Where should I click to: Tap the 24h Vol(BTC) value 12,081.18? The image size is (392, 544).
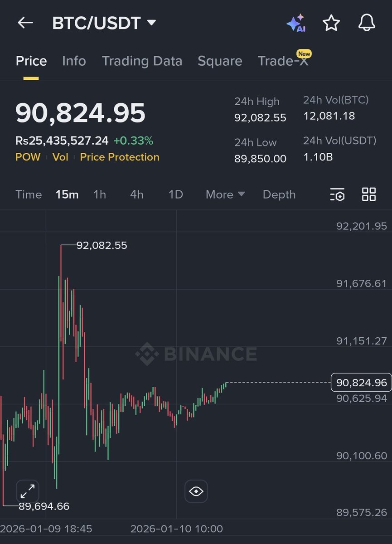(329, 116)
